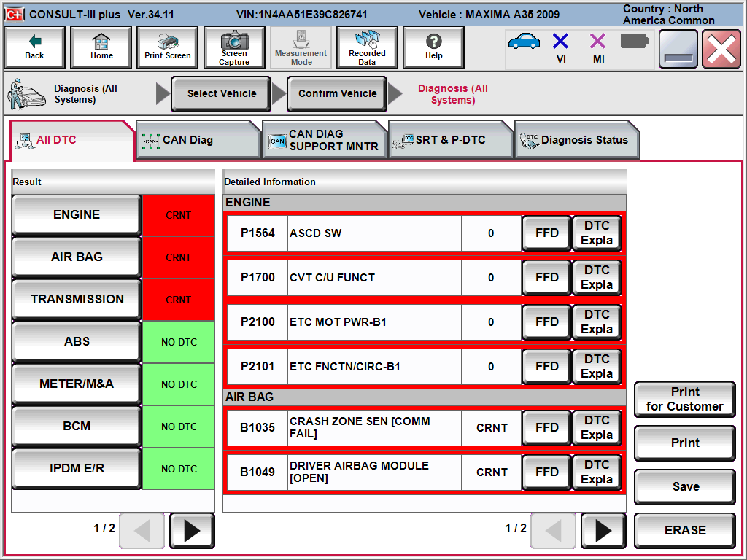Click the CRNT status of B1049 row
The height and width of the screenshot is (560, 747).
click(492, 472)
